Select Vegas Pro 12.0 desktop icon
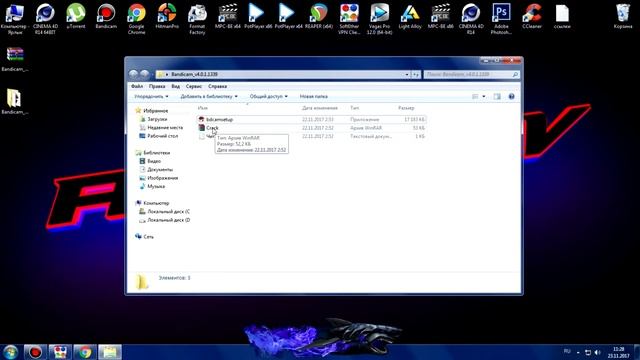The image size is (640, 360). pos(380,18)
